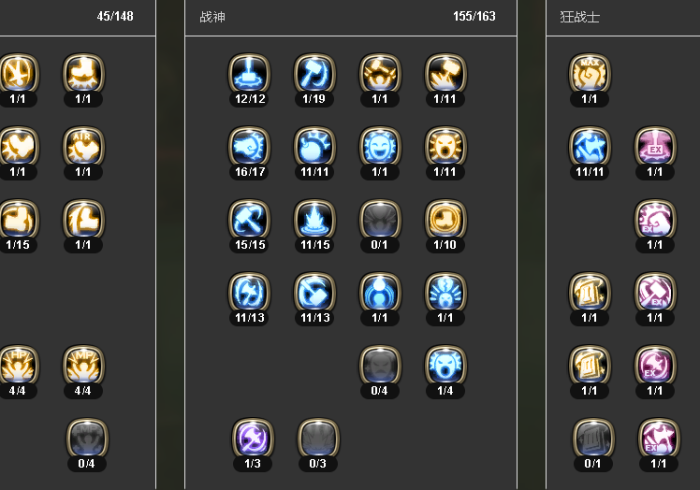700x490 pixels.
Task: Click the blue smiling sun skill 1/1
Action: (x=380, y=146)
